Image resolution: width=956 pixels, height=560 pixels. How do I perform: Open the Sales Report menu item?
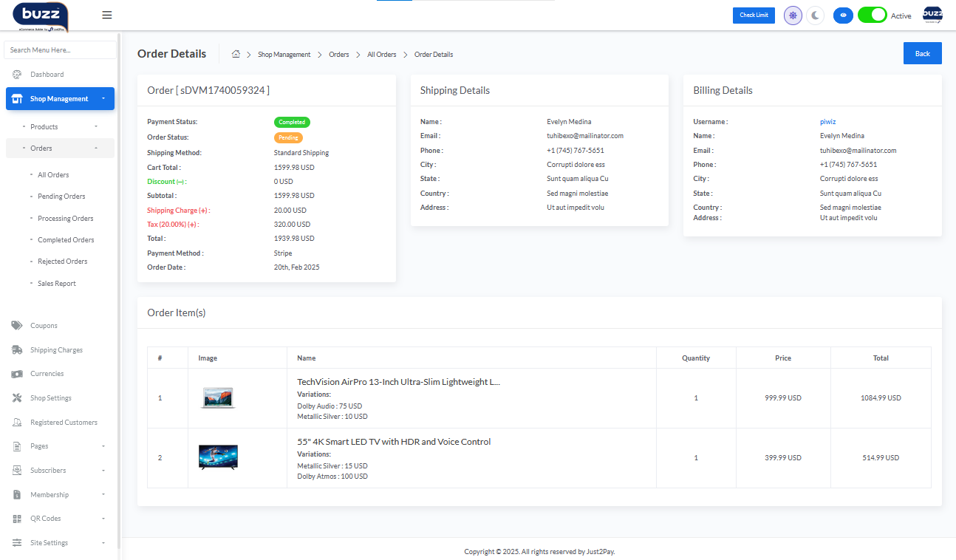pyautogui.click(x=57, y=284)
